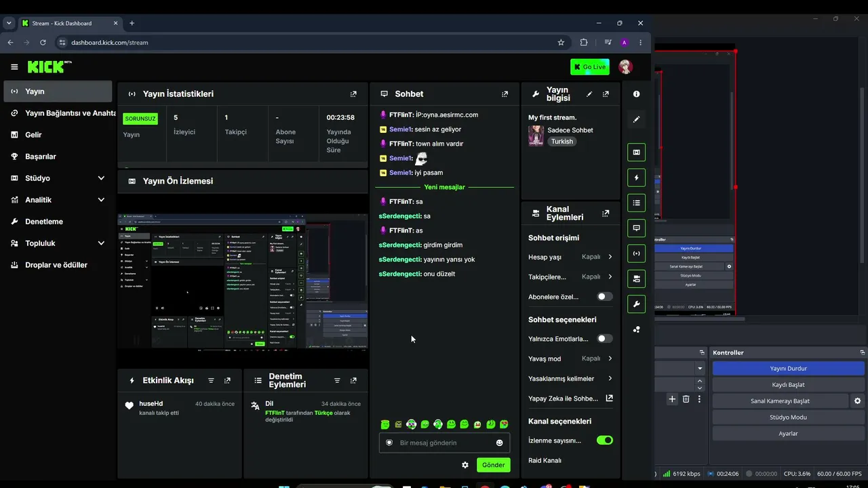Click the chat message input field

(x=444, y=443)
